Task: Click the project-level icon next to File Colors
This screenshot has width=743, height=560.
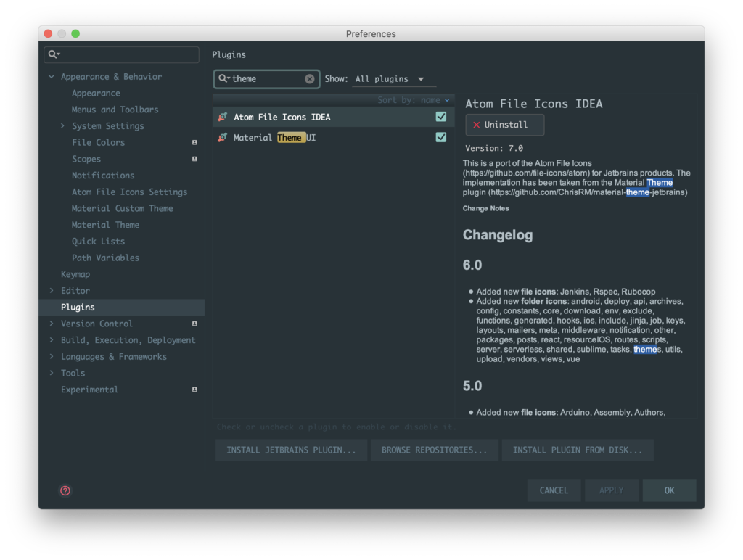Action: pos(194,142)
